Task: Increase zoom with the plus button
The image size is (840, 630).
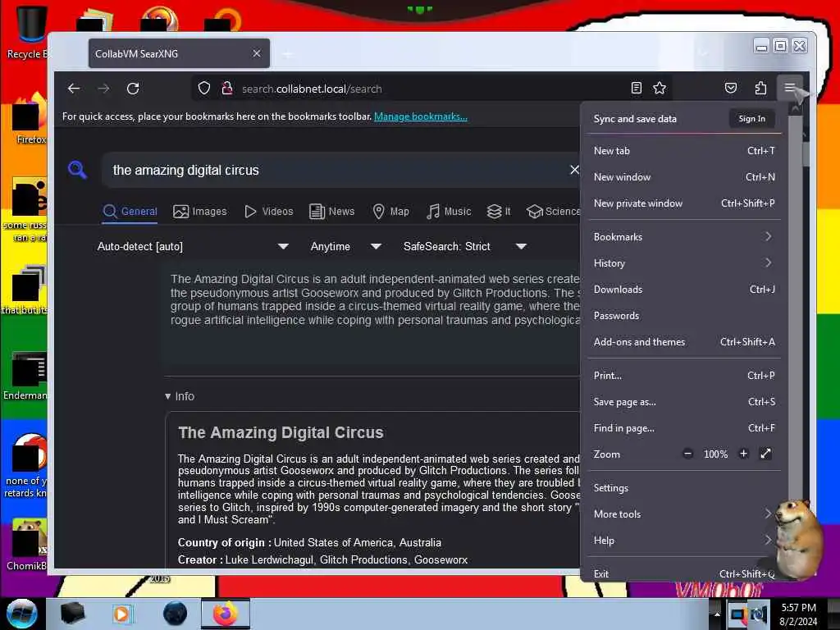Action: tap(743, 454)
